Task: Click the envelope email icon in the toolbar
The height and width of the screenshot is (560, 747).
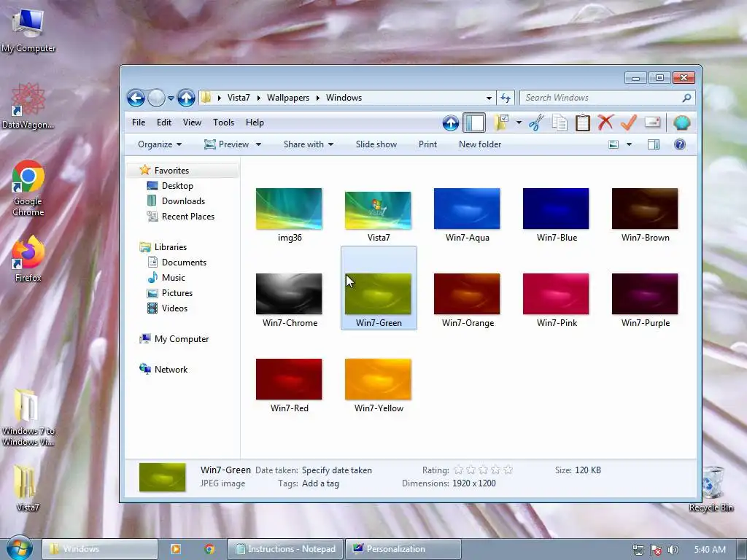Action: (x=653, y=122)
